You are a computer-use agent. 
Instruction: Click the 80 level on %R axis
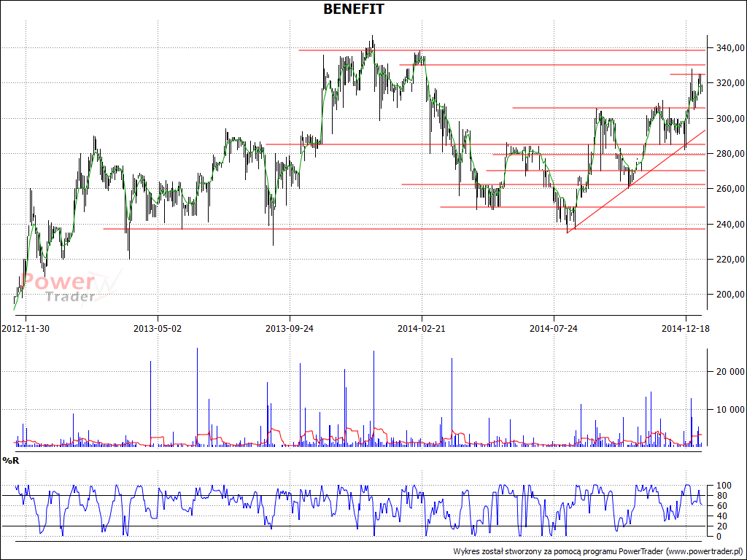point(721,496)
